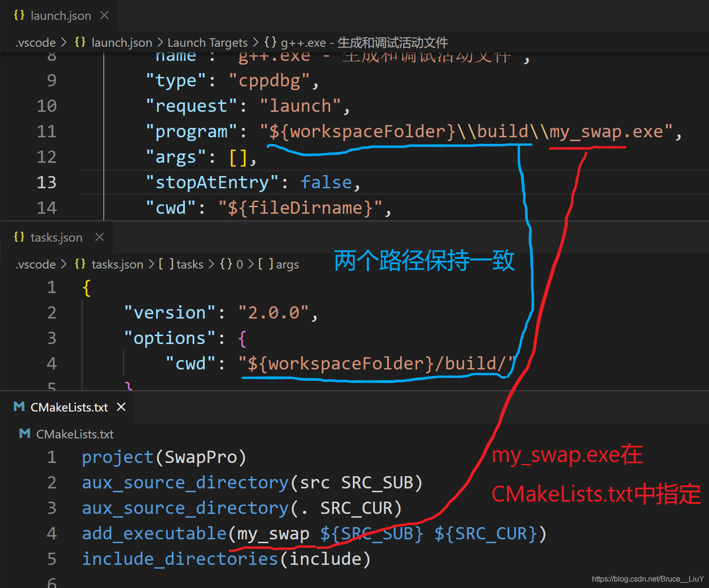Click line number 13 in launch.json
This screenshot has height=588, width=709.
[x=47, y=182]
